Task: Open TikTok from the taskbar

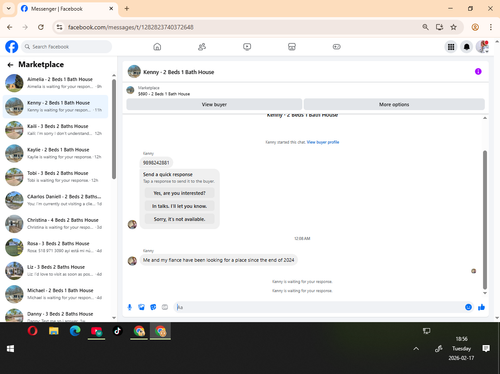Action: click(x=117, y=331)
